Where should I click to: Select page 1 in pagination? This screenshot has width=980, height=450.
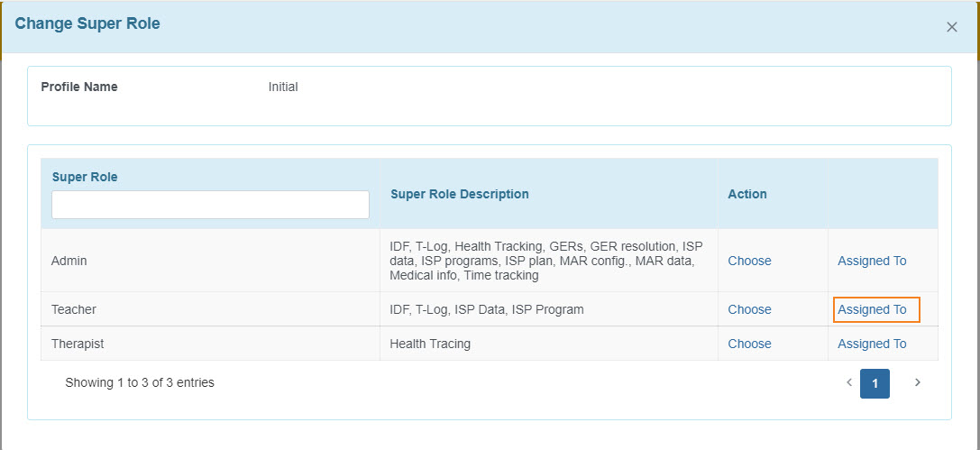coord(875,384)
